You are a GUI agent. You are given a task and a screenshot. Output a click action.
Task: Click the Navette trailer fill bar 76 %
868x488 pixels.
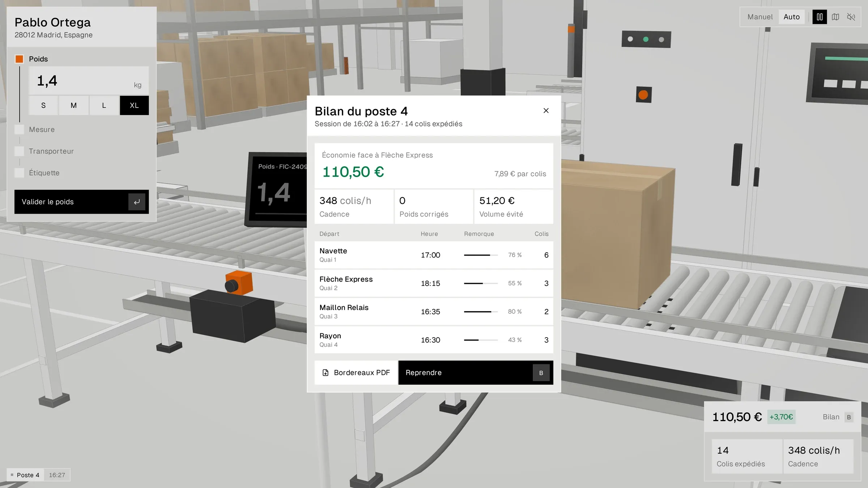(x=481, y=255)
